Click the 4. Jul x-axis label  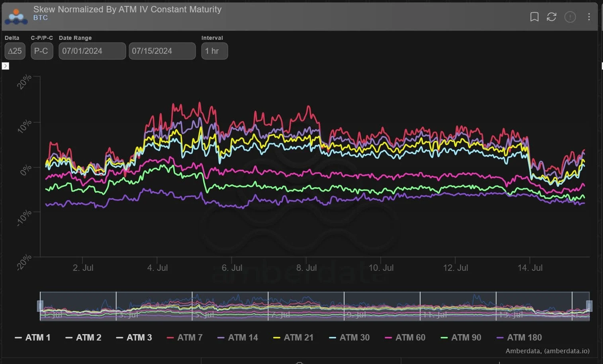coord(157,268)
